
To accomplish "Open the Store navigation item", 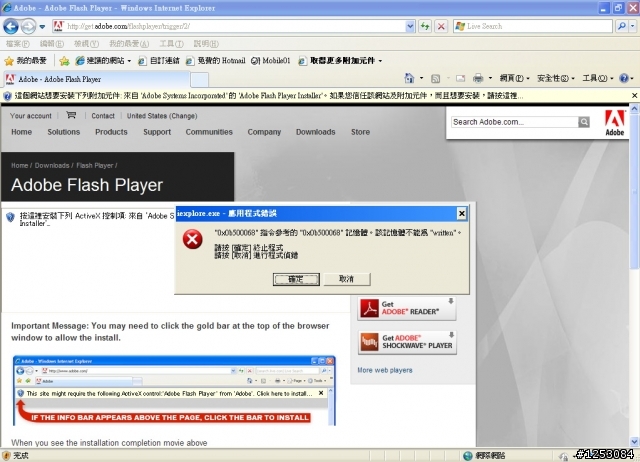I will coord(360,132).
